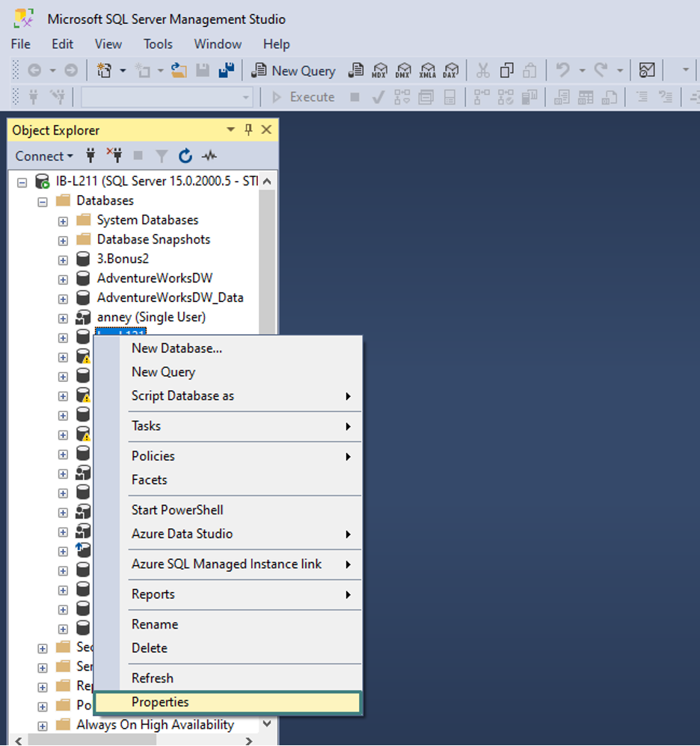Open the Edit menu
Screen dimensions: 700x746
(x=62, y=44)
